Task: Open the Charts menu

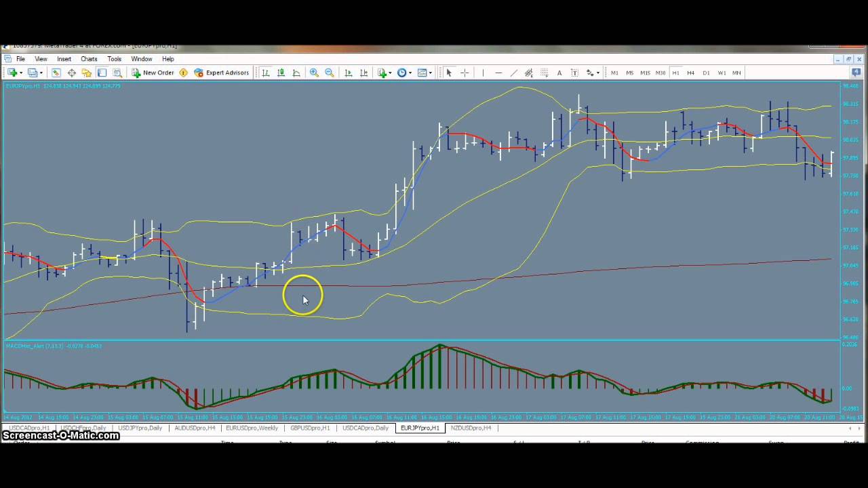Action: (x=89, y=59)
